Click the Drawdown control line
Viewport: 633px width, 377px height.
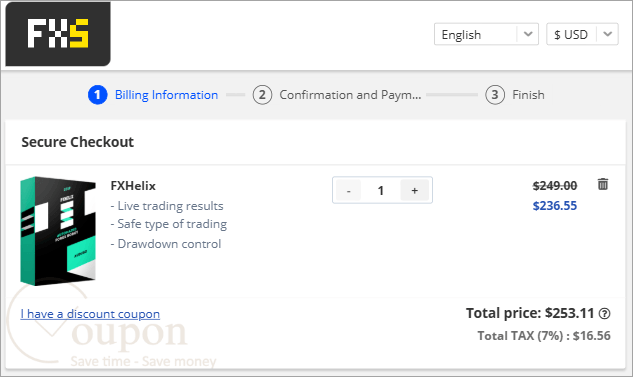click(166, 244)
